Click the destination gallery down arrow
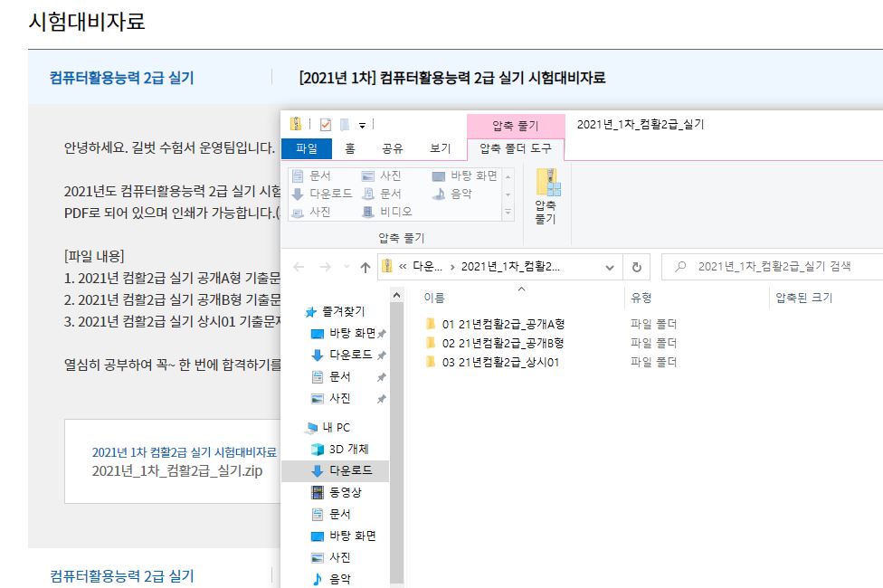Image resolution: width=883 pixels, height=588 pixels. (508, 194)
